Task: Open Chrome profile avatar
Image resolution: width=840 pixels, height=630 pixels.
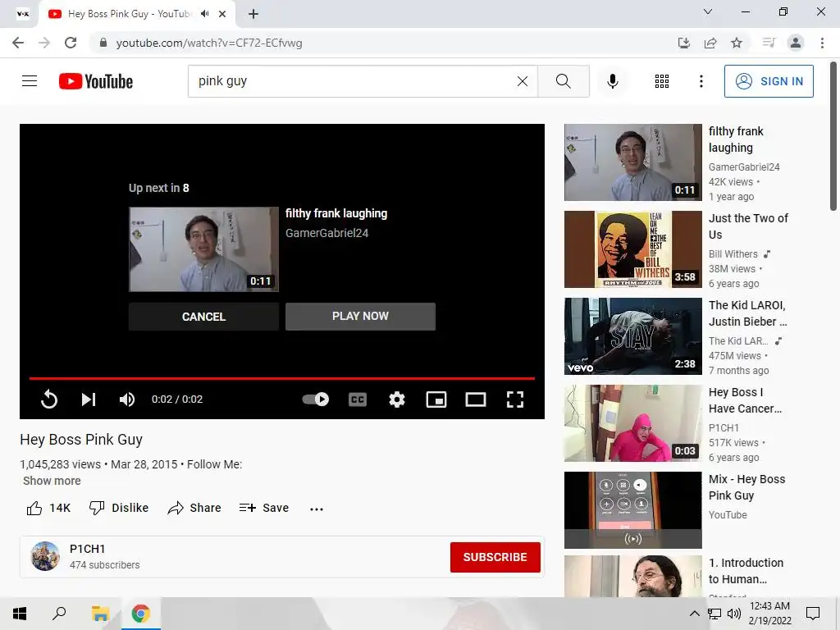Action: [x=796, y=43]
